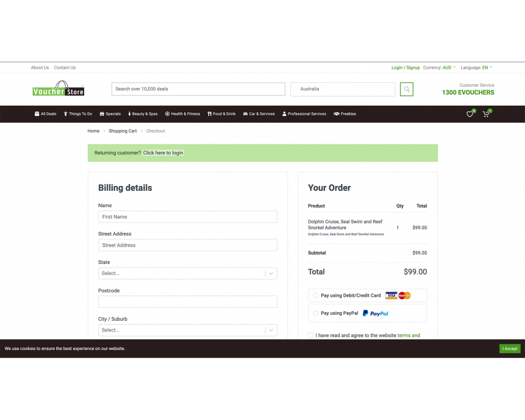
Task: Open the City / Suburb dropdown
Action: click(188, 330)
